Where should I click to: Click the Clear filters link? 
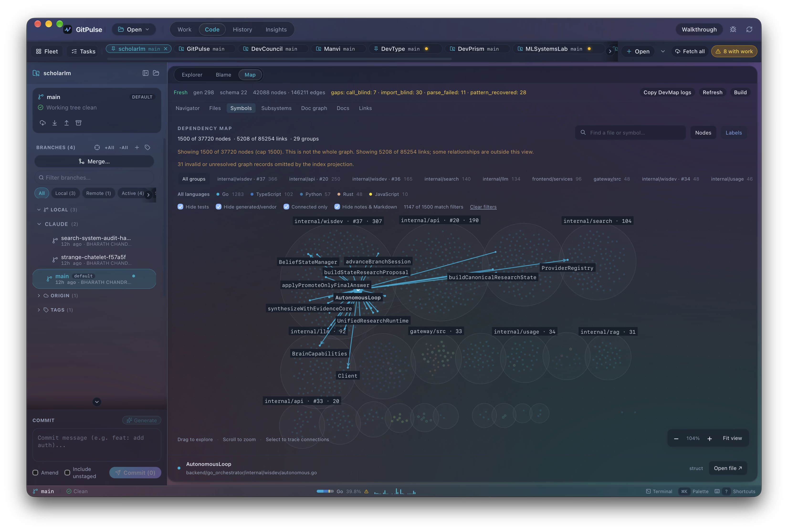[x=483, y=207]
